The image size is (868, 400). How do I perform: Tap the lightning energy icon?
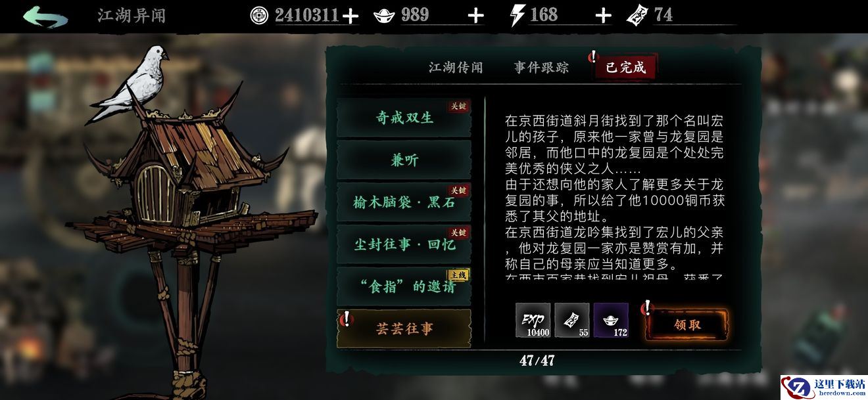pyautogui.click(x=518, y=15)
